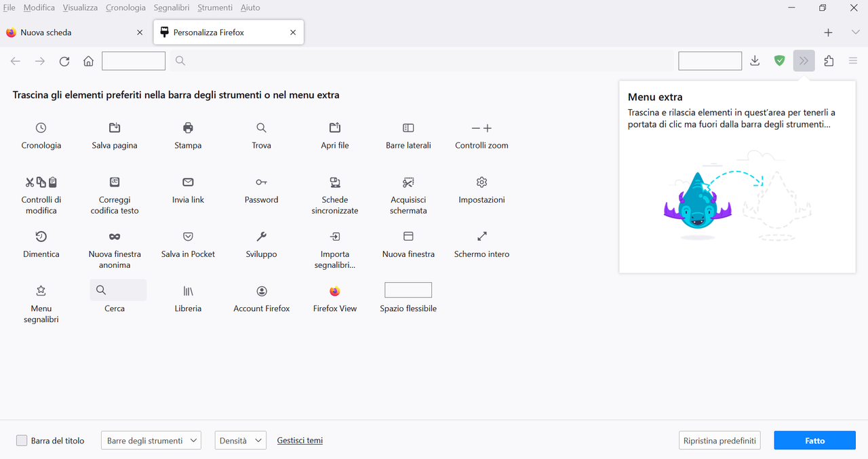Click the Sviluppo wrench icon
The width and height of the screenshot is (868, 459).
tap(261, 236)
